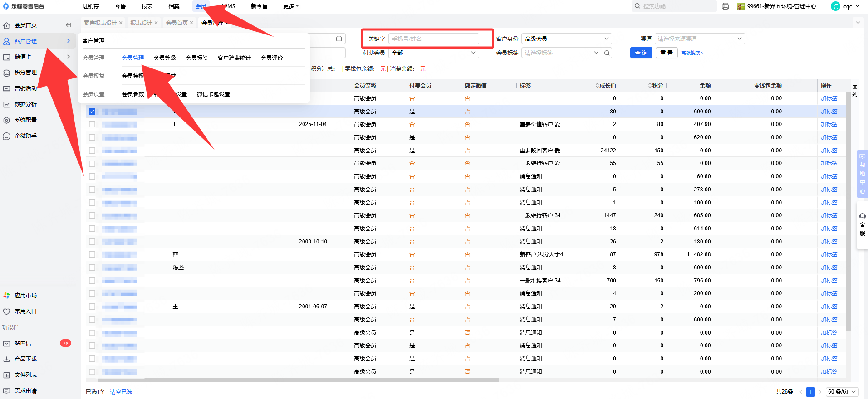Click the 清空已选 link

click(x=121, y=392)
